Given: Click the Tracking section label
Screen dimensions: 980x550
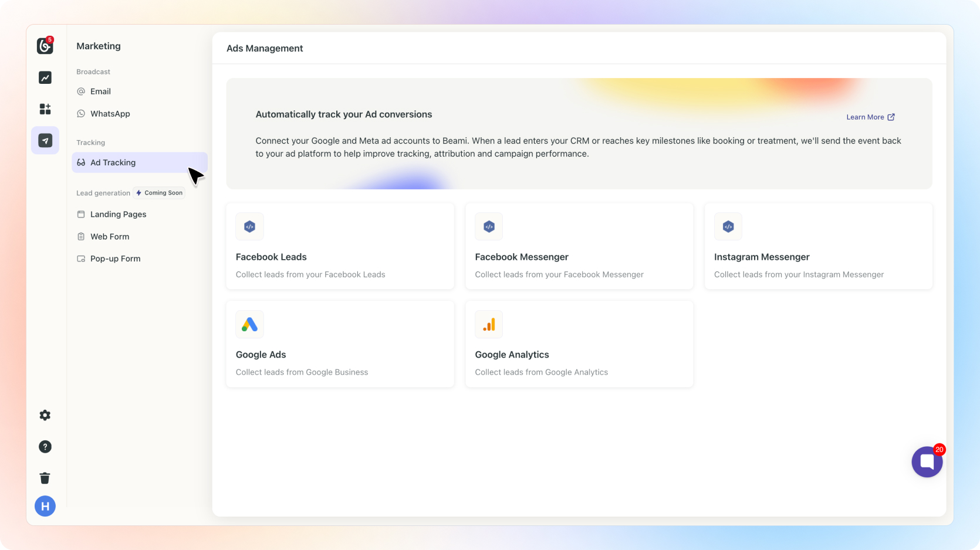Looking at the screenshot, I should point(91,142).
